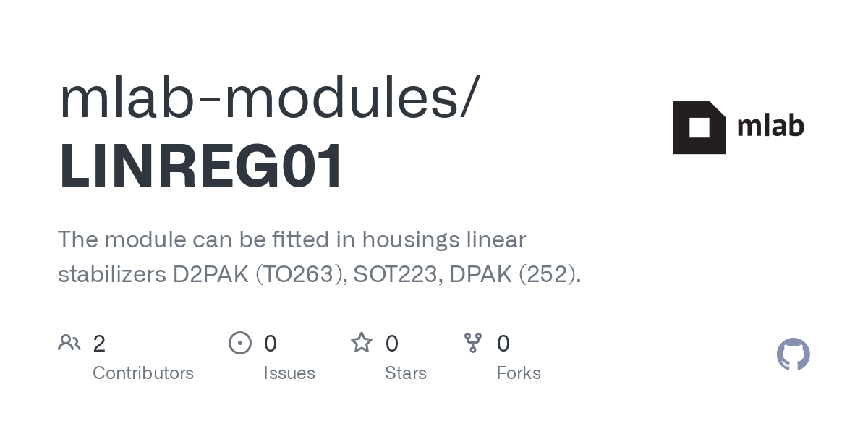Image resolution: width=868 pixels, height=434 pixels.
Task: Click the Contributors label
Action: pos(143,373)
